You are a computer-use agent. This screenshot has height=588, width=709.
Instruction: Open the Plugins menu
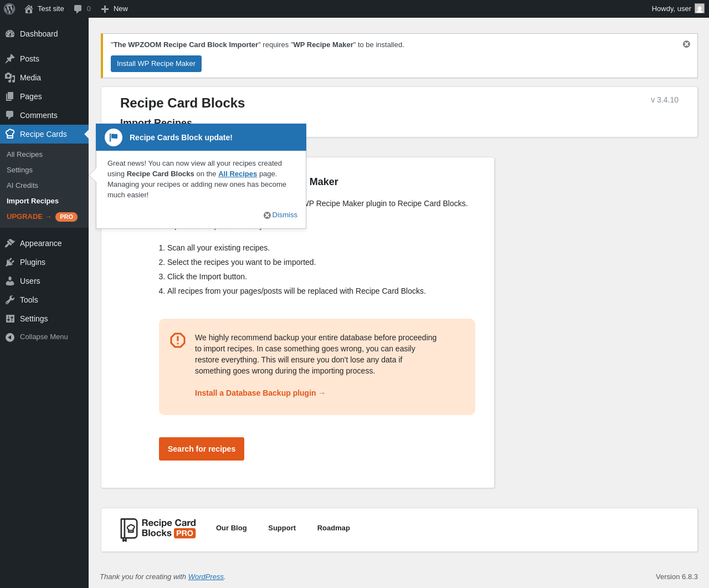coord(44,262)
